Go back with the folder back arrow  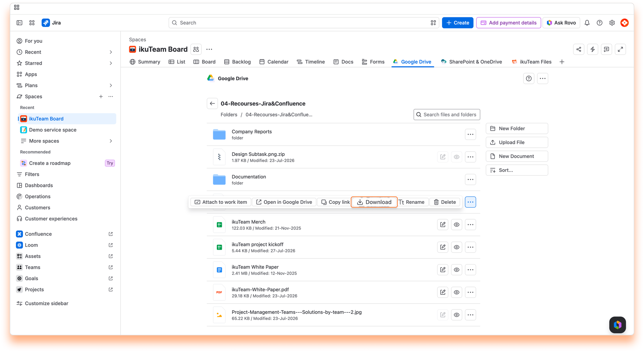coord(212,103)
